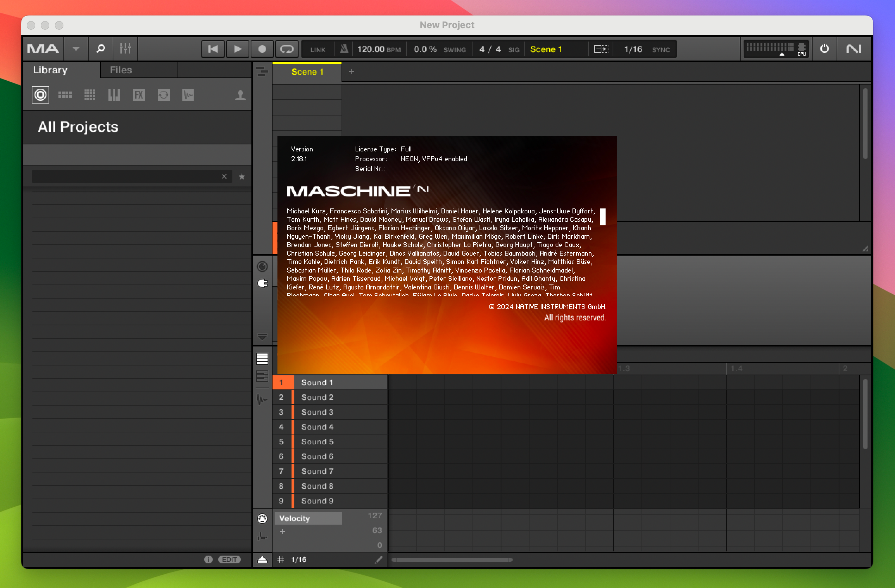
Task: Select the Loops browser icon
Action: click(164, 95)
